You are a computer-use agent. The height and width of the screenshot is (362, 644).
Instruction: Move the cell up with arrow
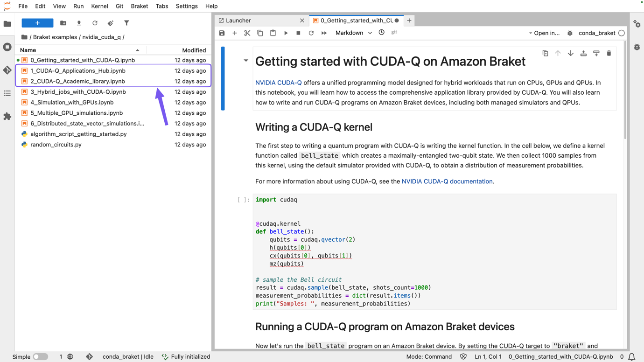pos(558,53)
